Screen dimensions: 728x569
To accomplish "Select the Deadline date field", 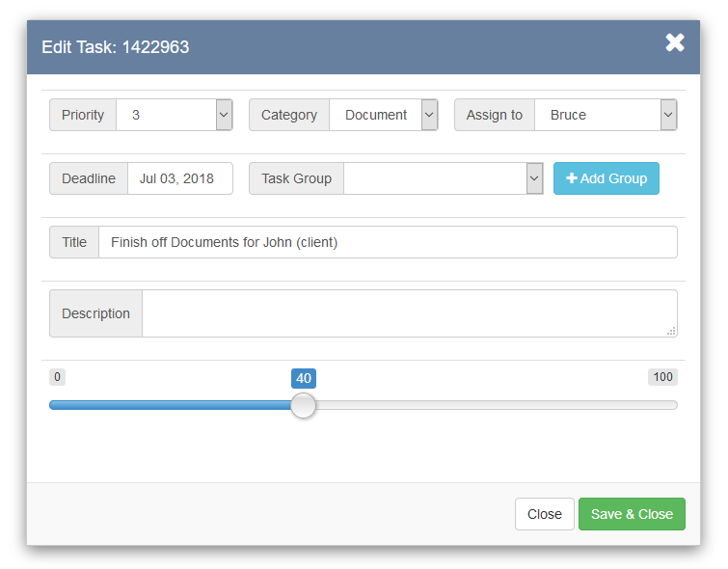I will click(x=180, y=178).
